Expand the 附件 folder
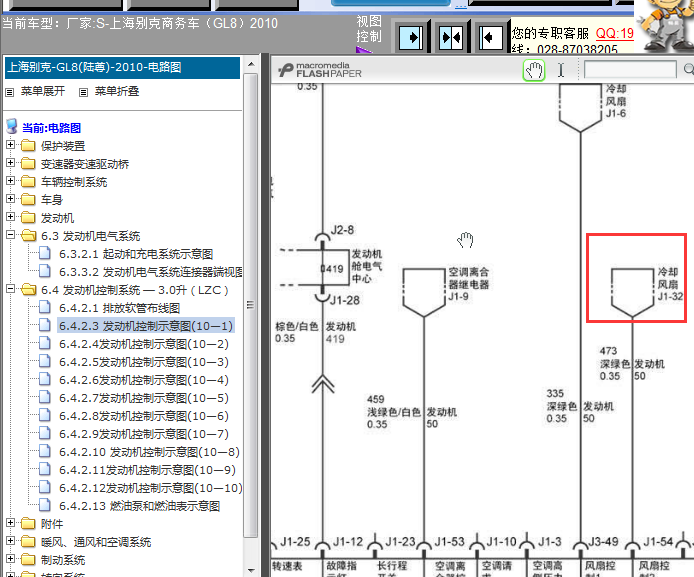 coord(10,523)
